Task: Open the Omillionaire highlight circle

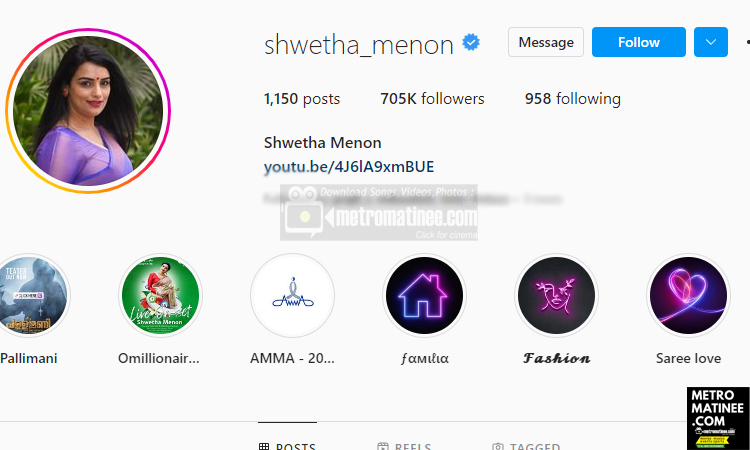Action: [x=160, y=295]
